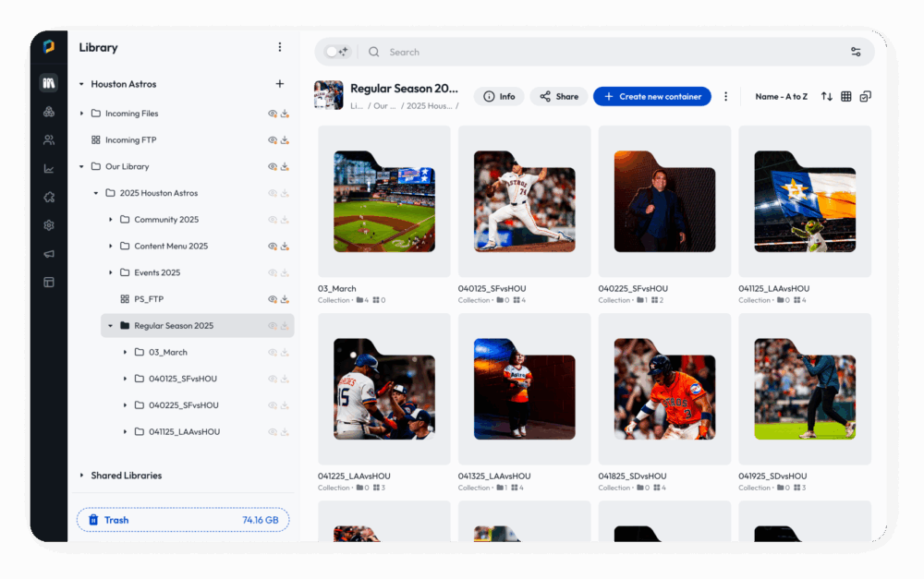The width and height of the screenshot is (924, 579).
Task: Expand the Shared Libraries section
Action: (81, 475)
